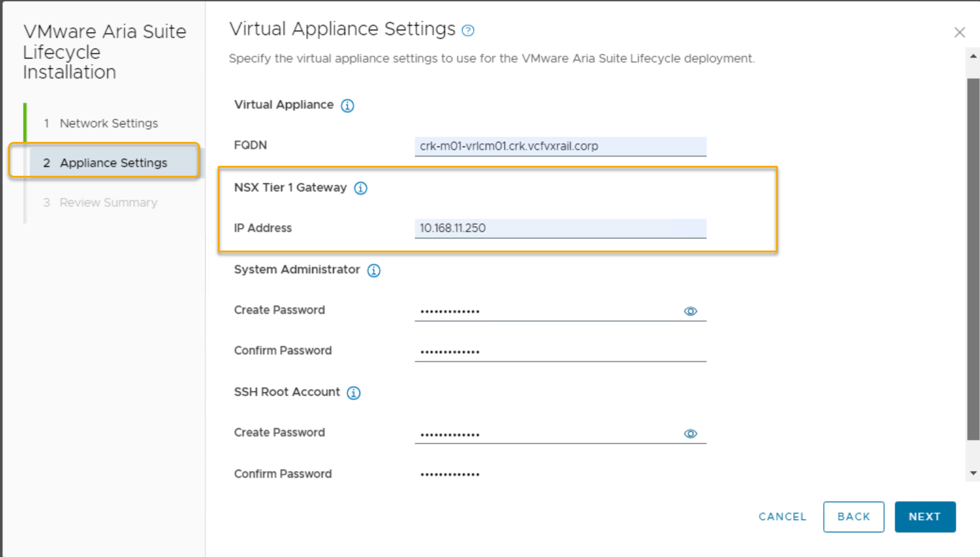Click the BACK button
The height and width of the screenshot is (557, 980).
point(853,517)
